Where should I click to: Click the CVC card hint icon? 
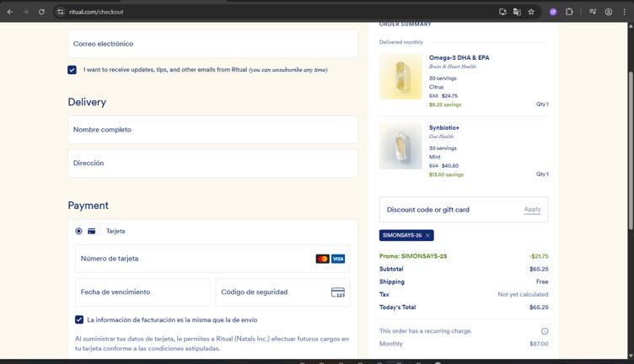pyautogui.click(x=338, y=292)
